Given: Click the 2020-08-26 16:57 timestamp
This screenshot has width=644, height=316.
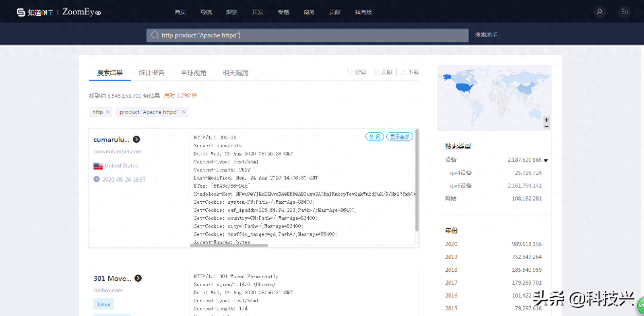Looking at the screenshot, I should 124,180.
